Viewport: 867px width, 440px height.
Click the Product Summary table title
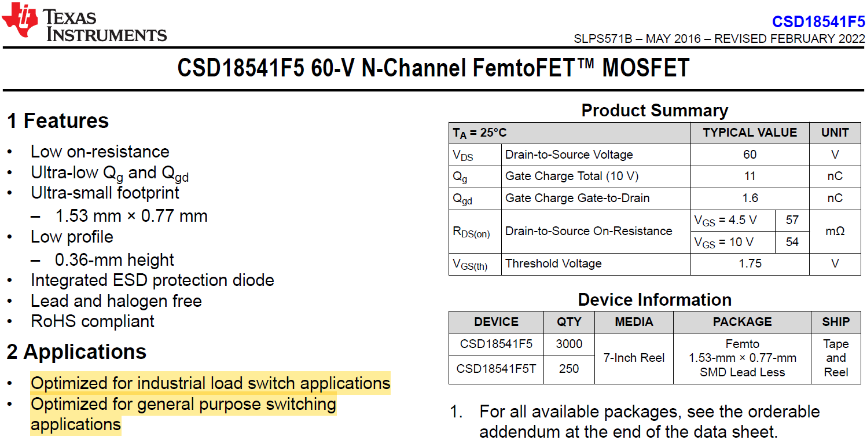point(654,110)
